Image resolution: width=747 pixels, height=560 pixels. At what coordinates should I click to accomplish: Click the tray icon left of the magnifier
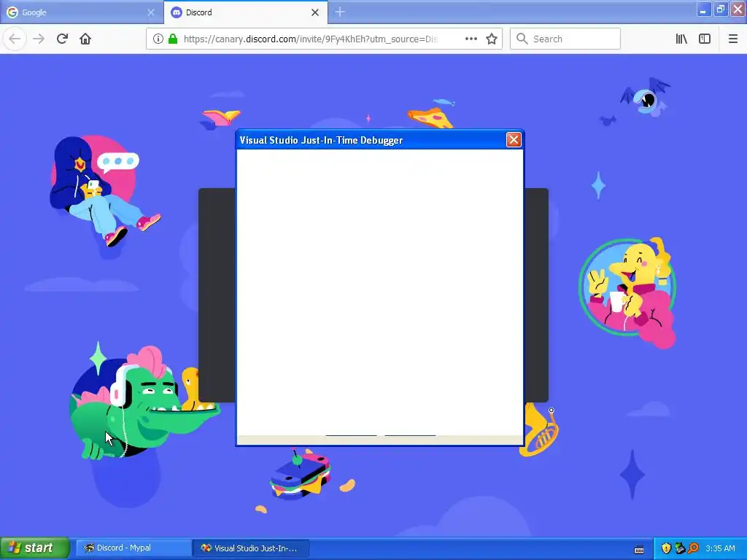click(680, 548)
